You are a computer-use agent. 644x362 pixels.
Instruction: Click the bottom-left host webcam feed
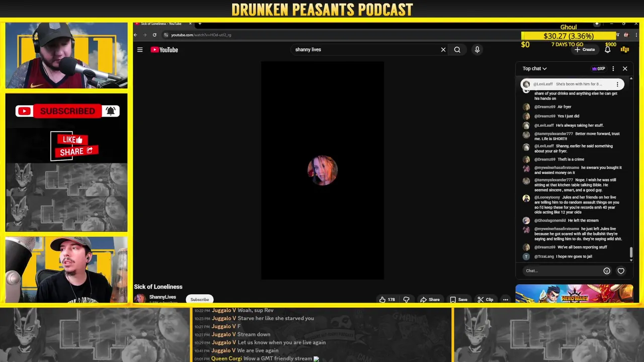click(x=66, y=269)
